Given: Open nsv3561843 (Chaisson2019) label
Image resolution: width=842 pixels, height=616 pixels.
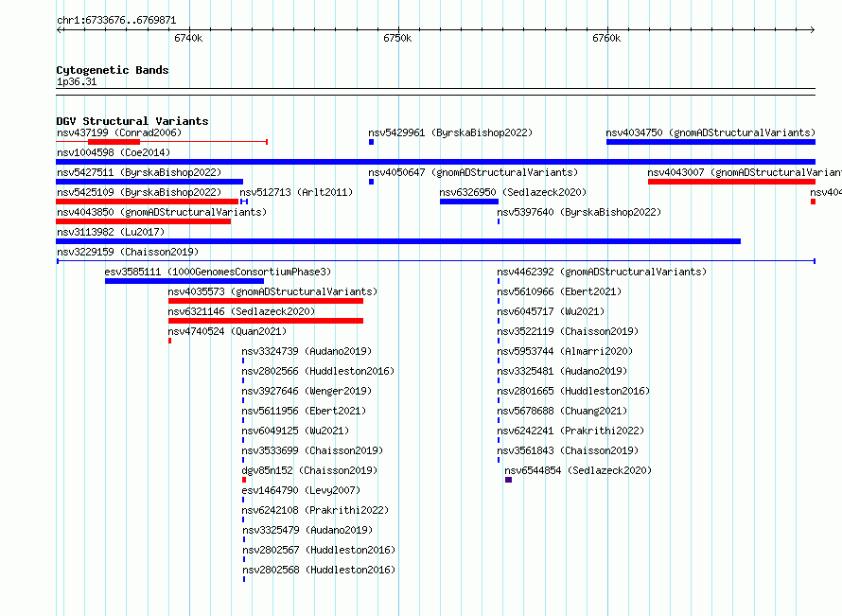Looking at the screenshot, I should (x=568, y=450).
